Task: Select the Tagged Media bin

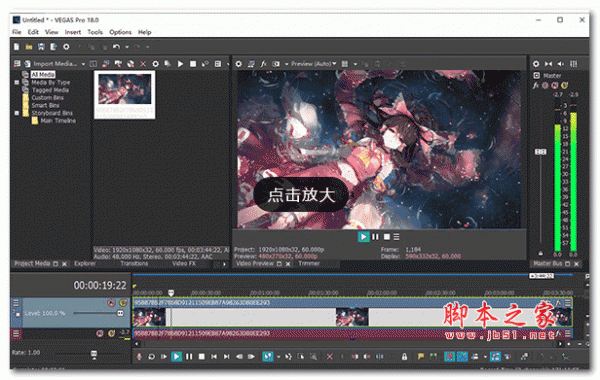Action: 50,90
